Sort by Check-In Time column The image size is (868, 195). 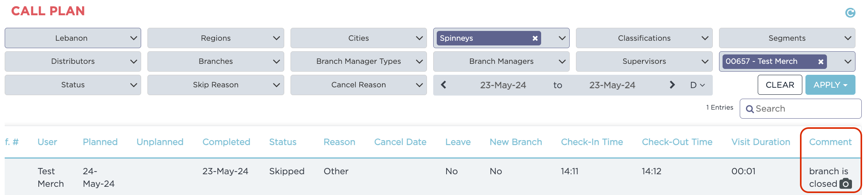pyautogui.click(x=592, y=142)
